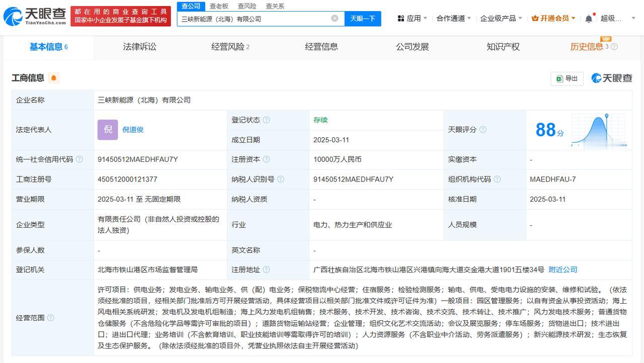Viewport: 644px width, 363px height.
Task: Click the 88分 TianYan score
Action: click(x=549, y=130)
